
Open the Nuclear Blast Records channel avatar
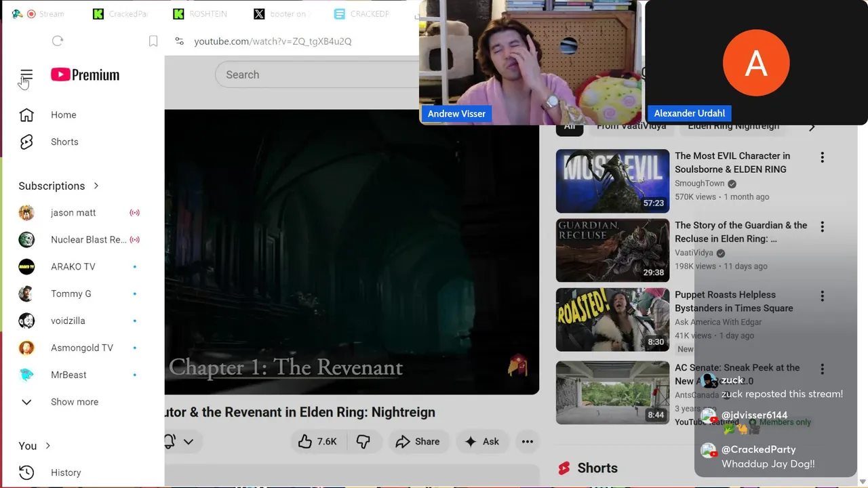pos(26,239)
